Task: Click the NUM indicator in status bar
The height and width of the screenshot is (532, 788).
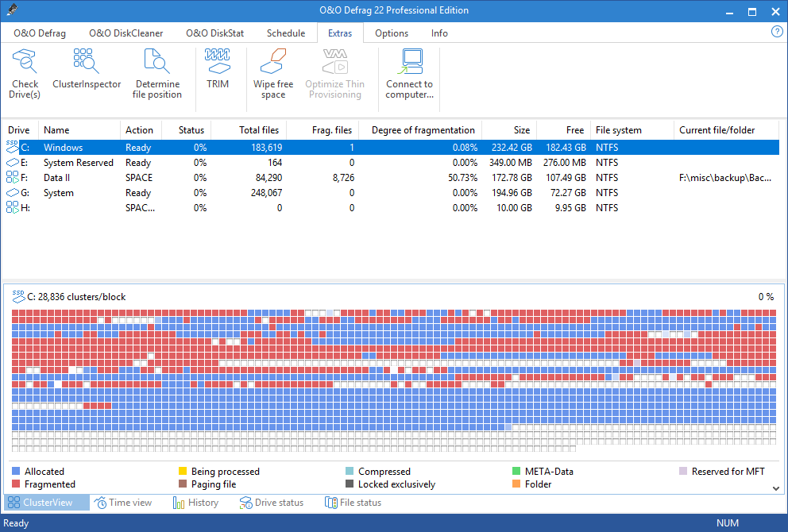Action: point(727,523)
